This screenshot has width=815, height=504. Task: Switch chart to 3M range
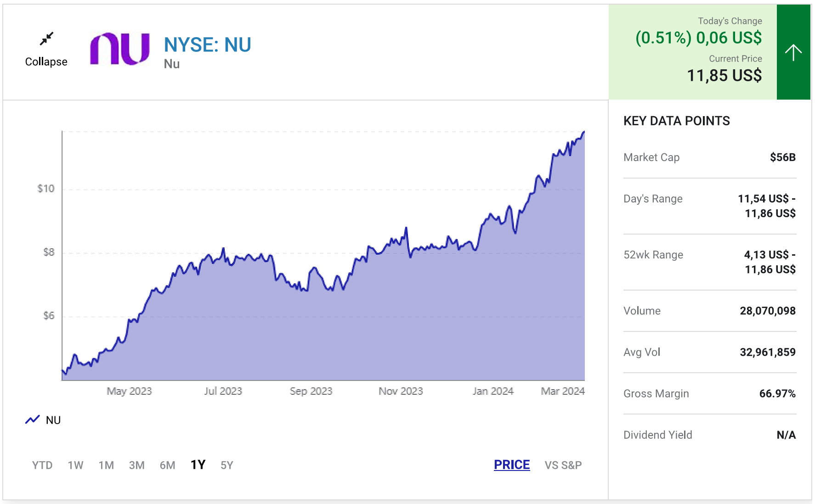(136, 465)
